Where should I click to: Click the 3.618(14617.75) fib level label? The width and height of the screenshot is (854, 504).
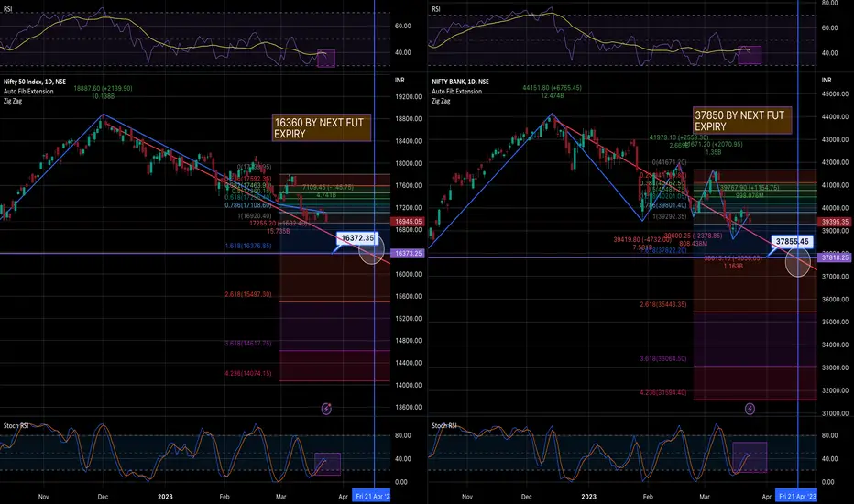coord(247,344)
